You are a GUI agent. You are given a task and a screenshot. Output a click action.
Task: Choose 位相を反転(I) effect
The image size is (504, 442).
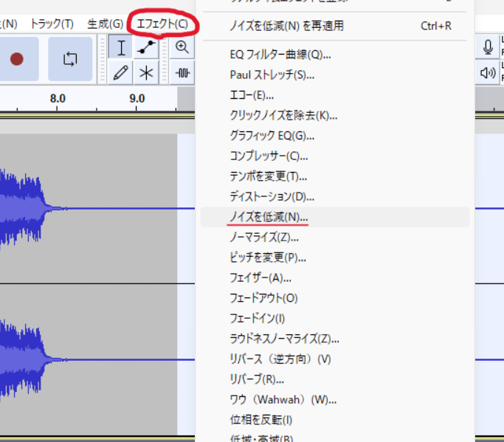[x=334, y=420]
